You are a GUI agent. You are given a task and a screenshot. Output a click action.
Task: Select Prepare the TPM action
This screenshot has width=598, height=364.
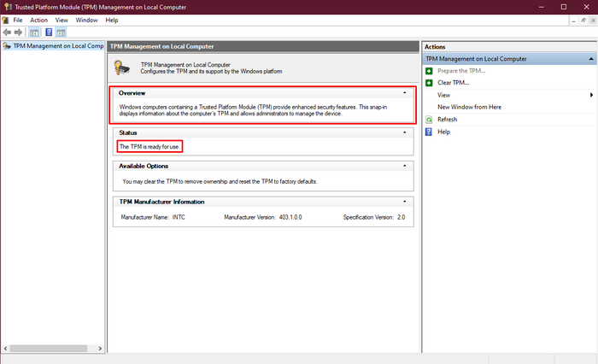pos(461,71)
